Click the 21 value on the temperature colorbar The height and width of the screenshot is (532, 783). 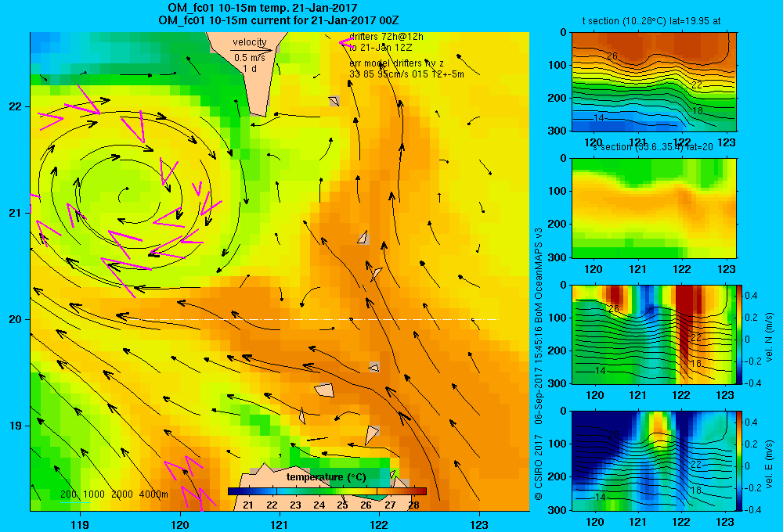coord(248,505)
